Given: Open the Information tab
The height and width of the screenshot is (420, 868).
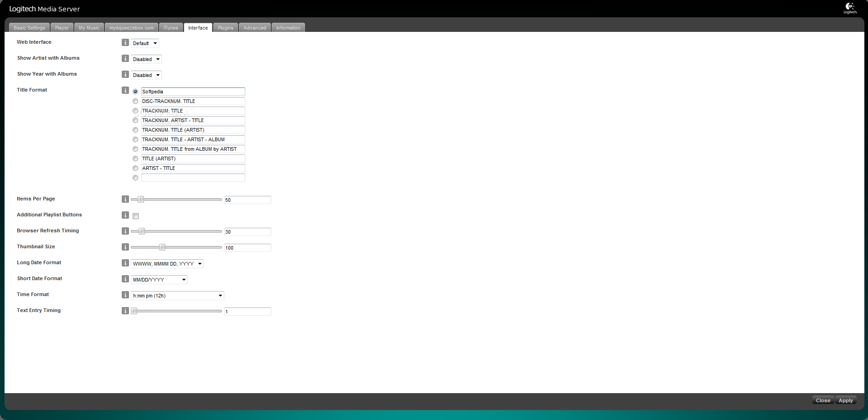Looking at the screenshot, I should (288, 28).
